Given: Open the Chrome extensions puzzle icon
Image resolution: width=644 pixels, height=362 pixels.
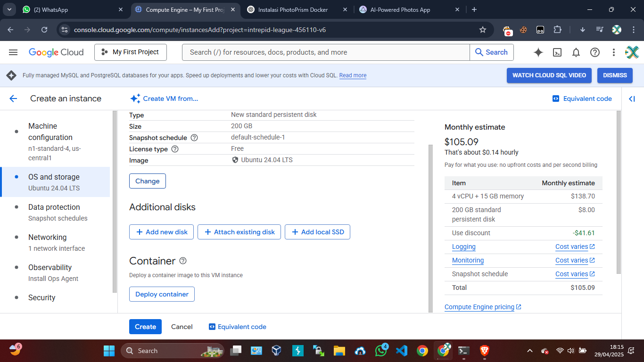Looking at the screenshot, I should click(557, 30).
